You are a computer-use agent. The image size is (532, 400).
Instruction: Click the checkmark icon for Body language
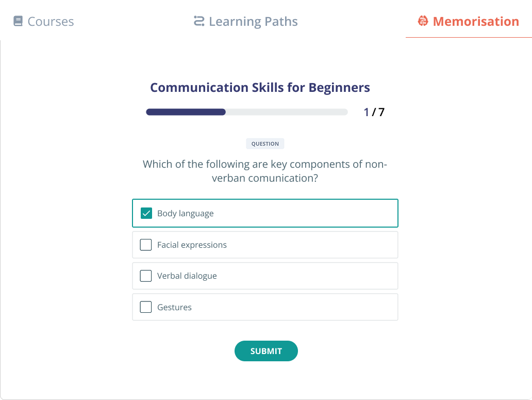tap(146, 213)
